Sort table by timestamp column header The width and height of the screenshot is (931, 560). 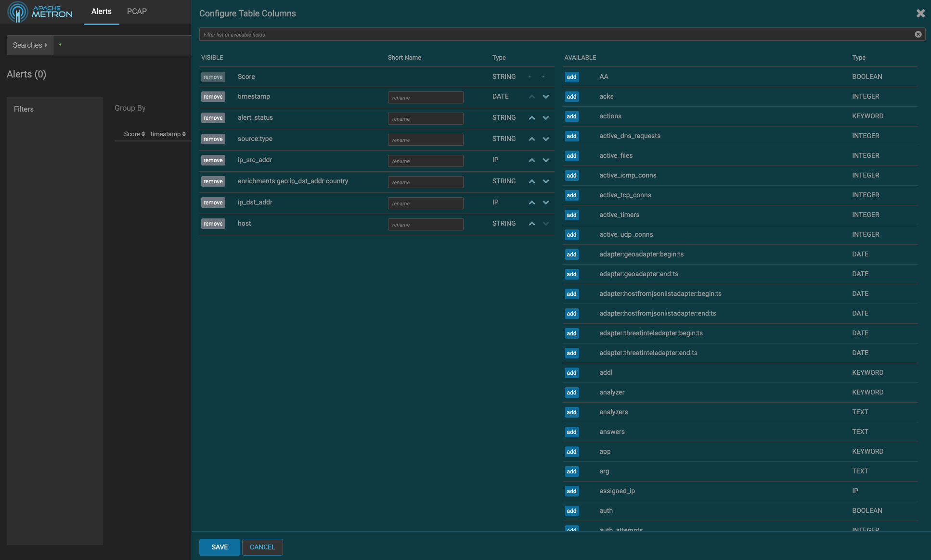pos(168,134)
